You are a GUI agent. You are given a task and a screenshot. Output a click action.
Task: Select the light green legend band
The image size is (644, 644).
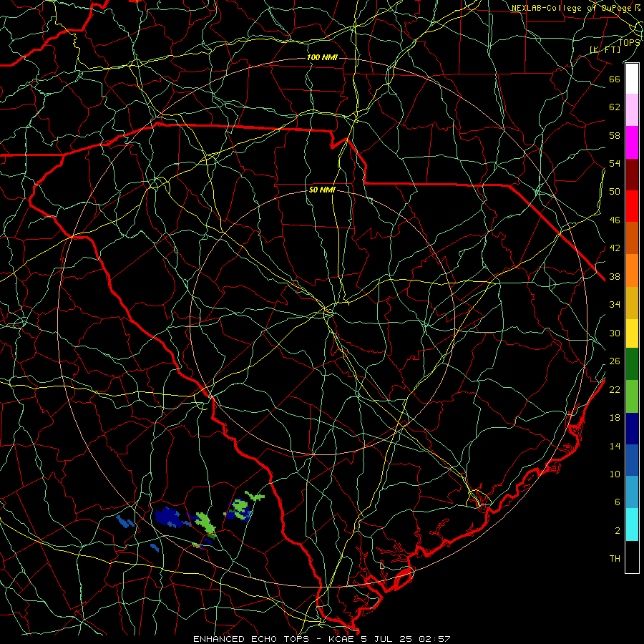click(x=632, y=396)
